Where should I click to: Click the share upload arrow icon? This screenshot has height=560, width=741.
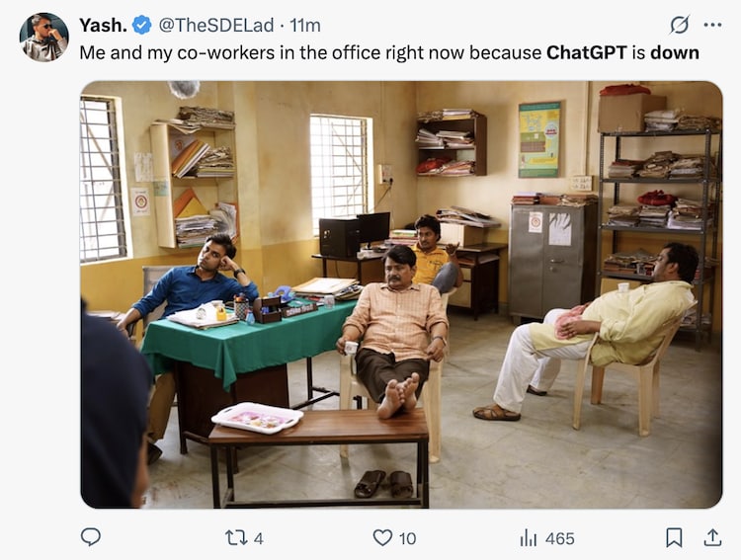point(711,537)
